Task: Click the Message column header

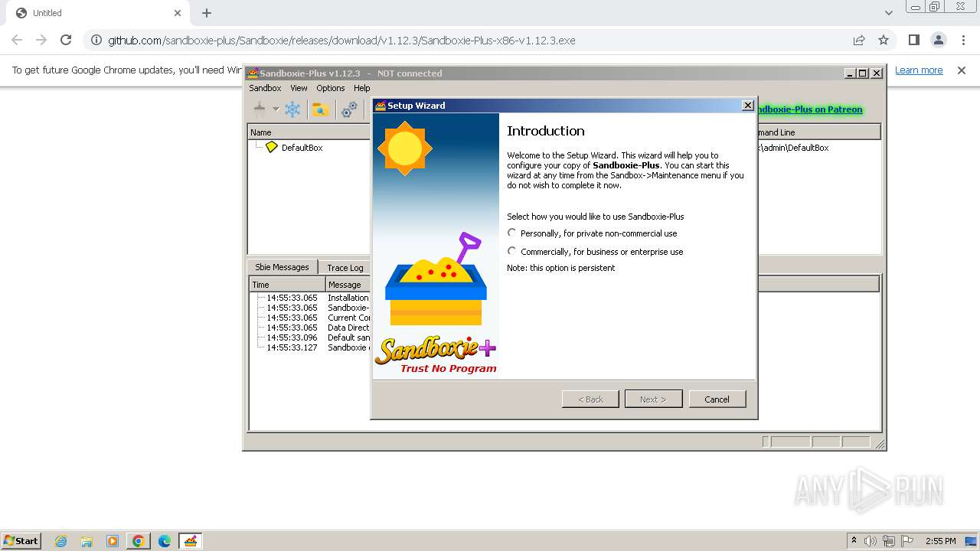Action: click(x=348, y=285)
